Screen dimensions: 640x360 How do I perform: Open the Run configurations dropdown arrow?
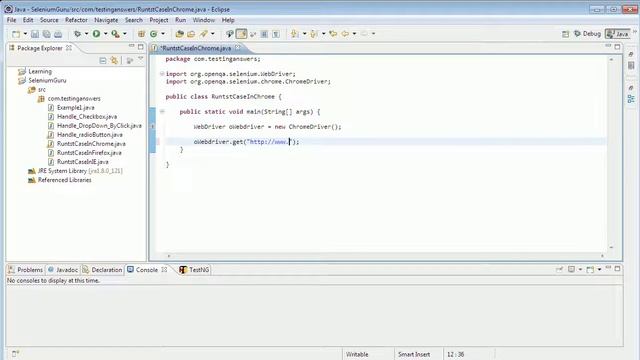[105, 34]
